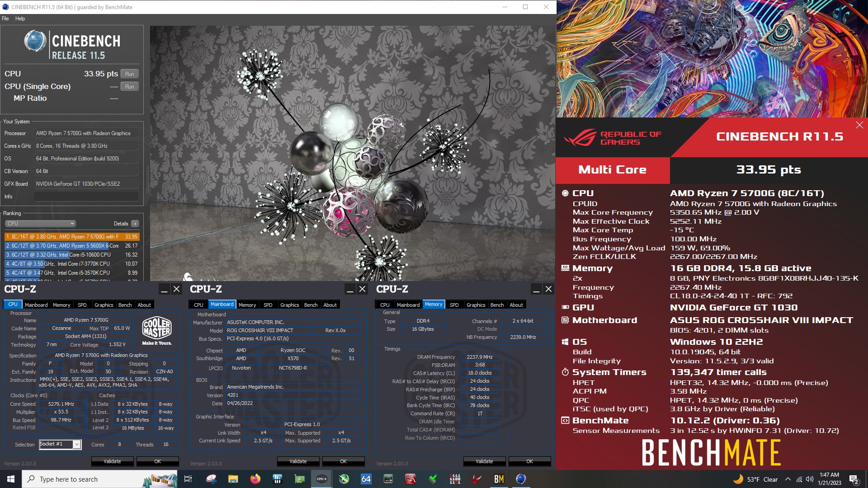Switch to Mainboard tab in right CPU-Z window
This screenshot has width=868, height=488.
click(408, 305)
